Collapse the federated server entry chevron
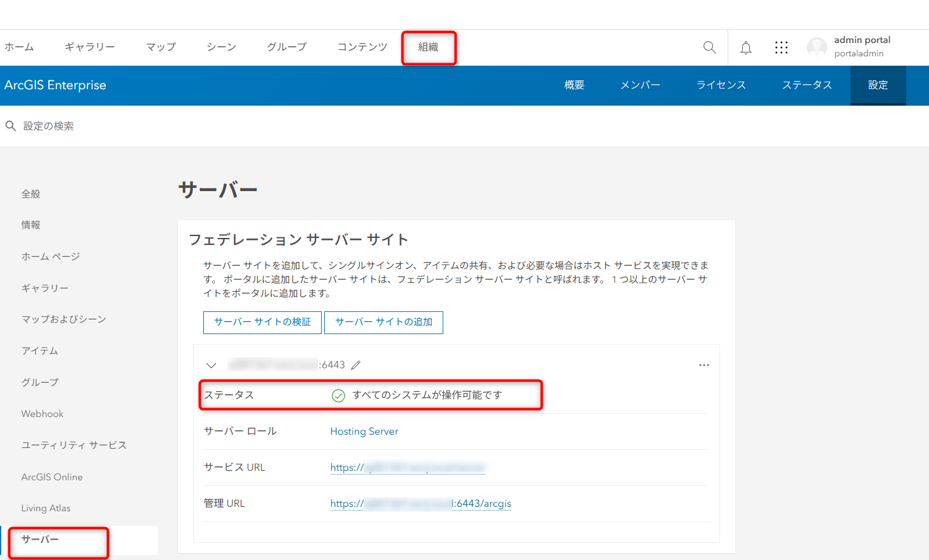Viewport: 929px width, 560px height. click(212, 365)
